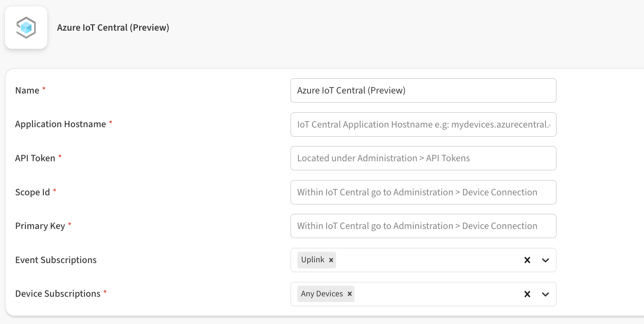Select the API Token input box
The height and width of the screenshot is (324, 644).
click(423, 158)
